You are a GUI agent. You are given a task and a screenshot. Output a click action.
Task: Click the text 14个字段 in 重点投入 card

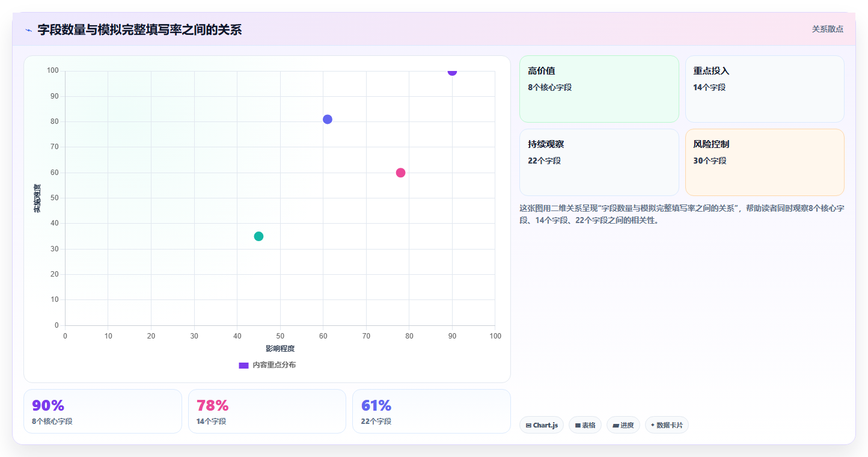coord(709,87)
